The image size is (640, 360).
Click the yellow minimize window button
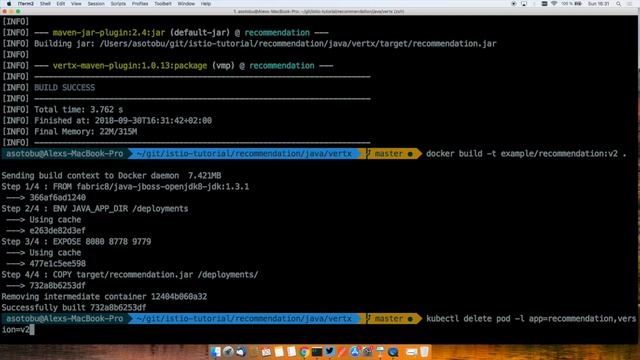11,11
